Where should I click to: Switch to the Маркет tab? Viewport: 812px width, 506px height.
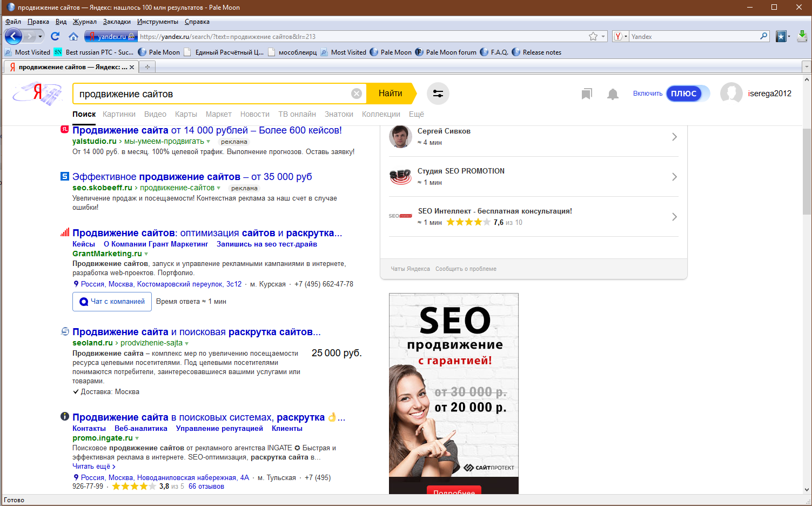(218, 114)
